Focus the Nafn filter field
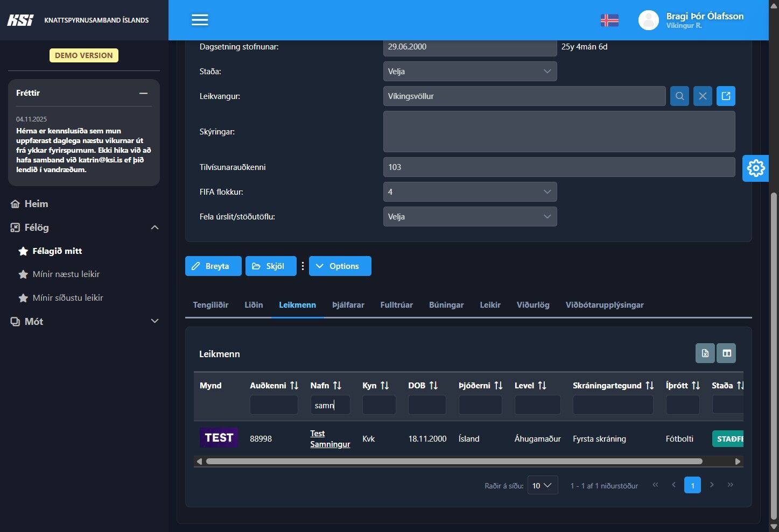The width and height of the screenshot is (779, 532). (x=330, y=405)
